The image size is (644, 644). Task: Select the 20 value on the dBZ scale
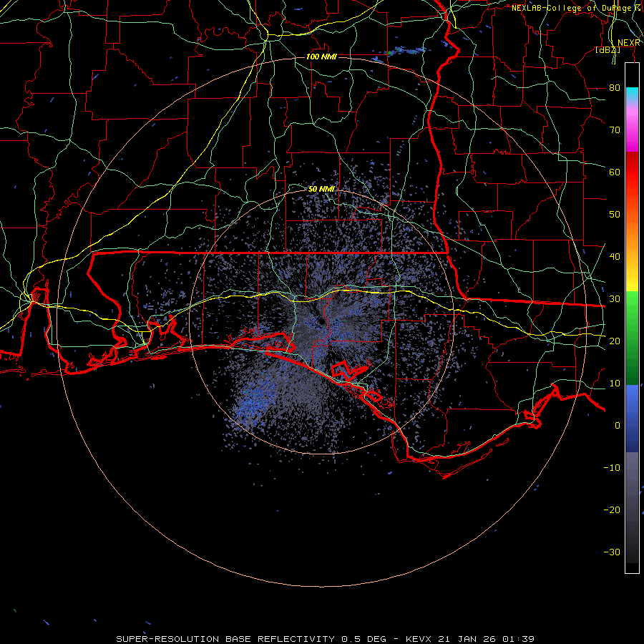click(615, 341)
